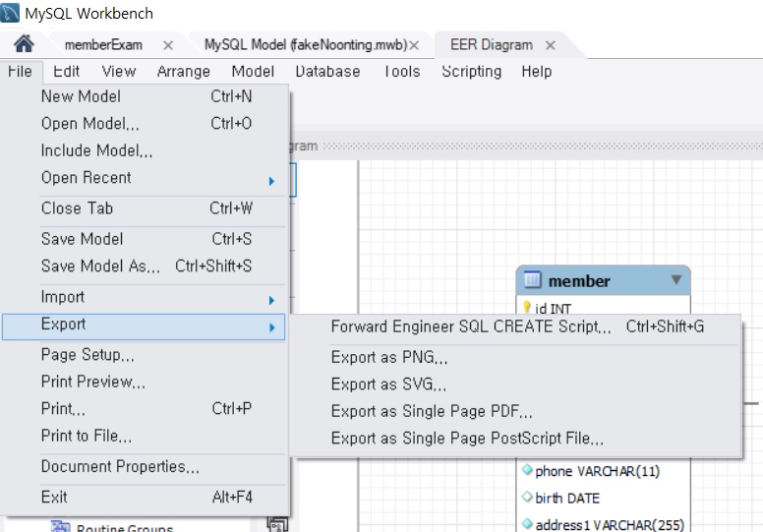Open the Arrange menu
The height and width of the screenshot is (532, 763).
coord(184,72)
